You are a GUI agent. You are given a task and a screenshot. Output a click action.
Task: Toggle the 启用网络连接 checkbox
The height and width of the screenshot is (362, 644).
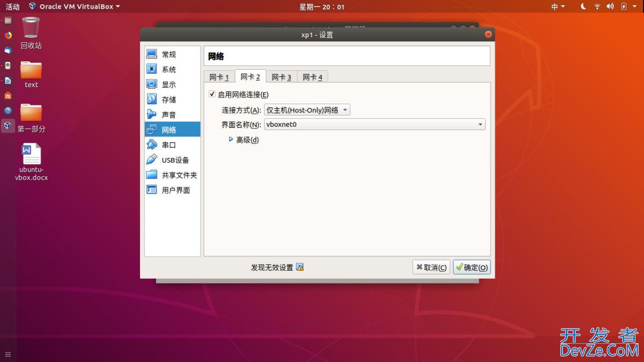point(212,95)
